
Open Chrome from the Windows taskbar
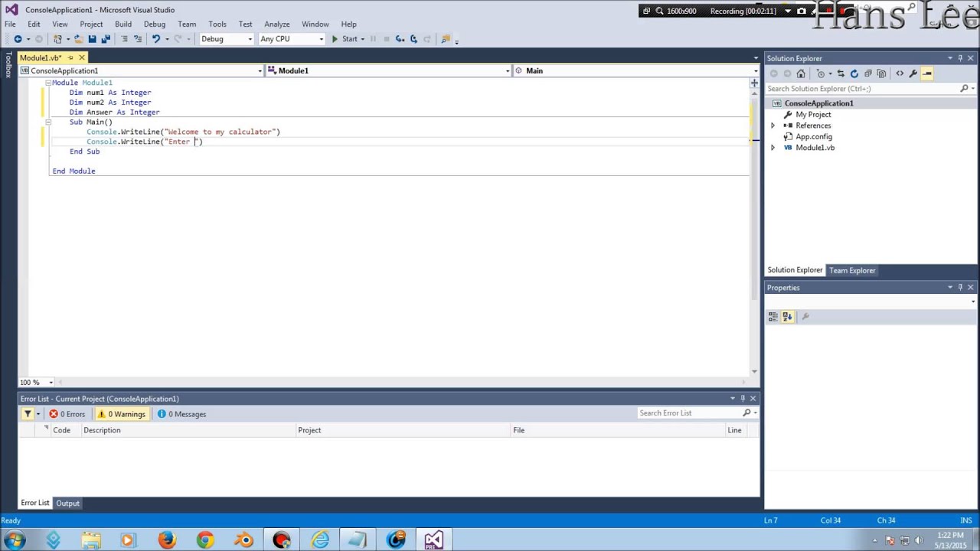coord(205,540)
